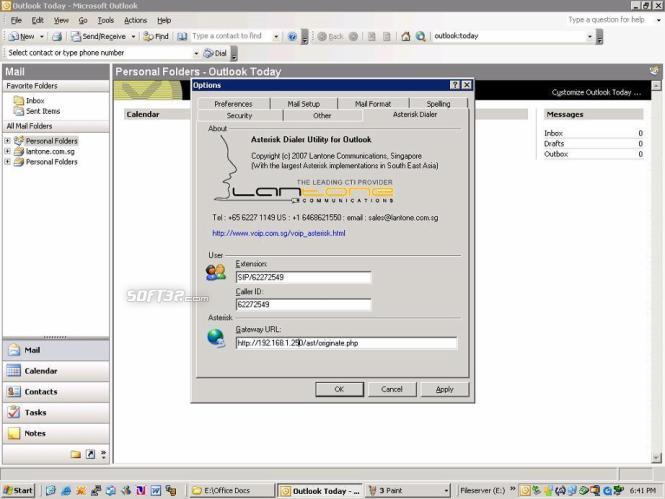Click the Back navigation button
665x499 pixels.
pyautogui.click(x=330, y=36)
